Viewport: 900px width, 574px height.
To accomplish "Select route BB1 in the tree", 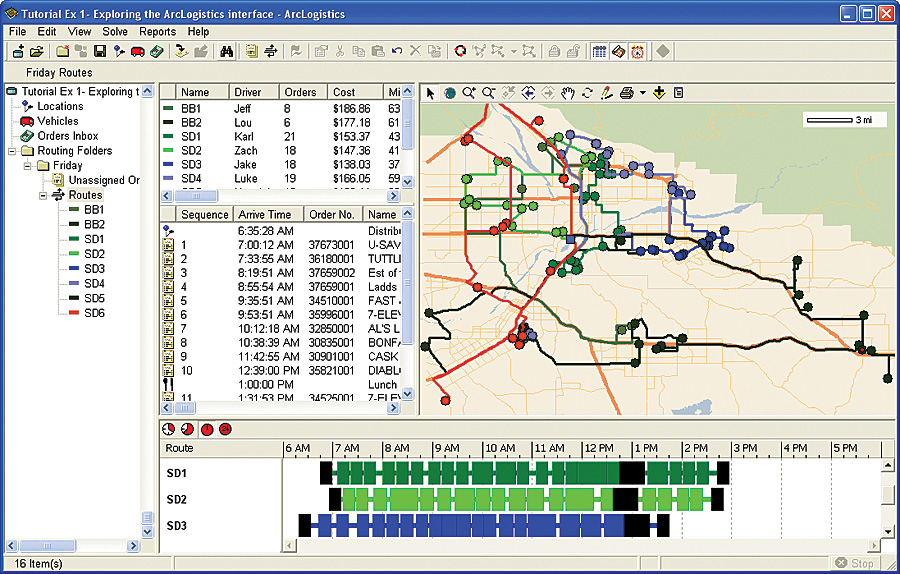I will pyautogui.click(x=94, y=210).
